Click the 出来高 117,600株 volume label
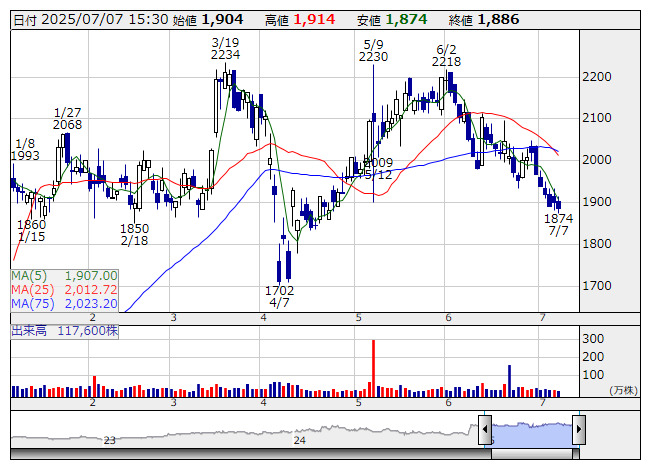The height and width of the screenshot is (470, 653). click(65, 331)
